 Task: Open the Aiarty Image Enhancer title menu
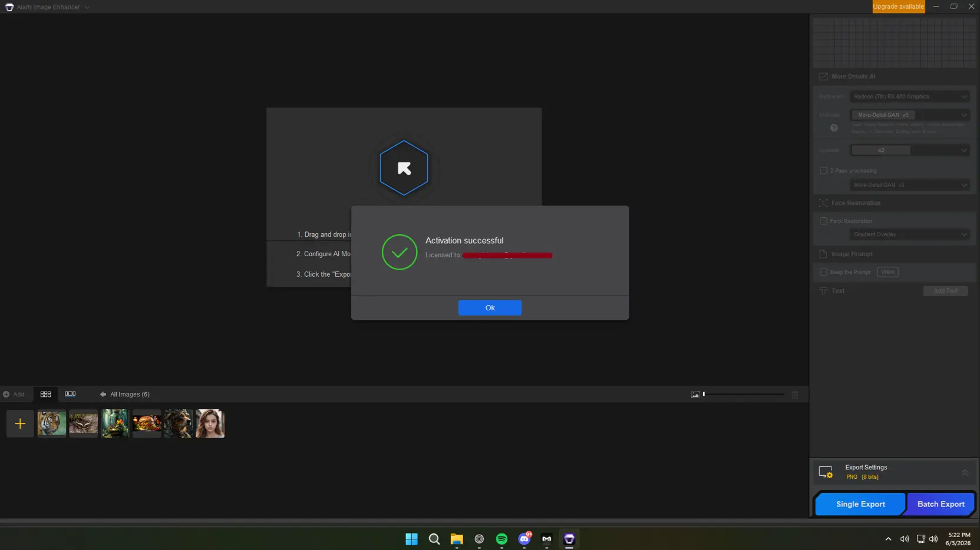(47, 7)
